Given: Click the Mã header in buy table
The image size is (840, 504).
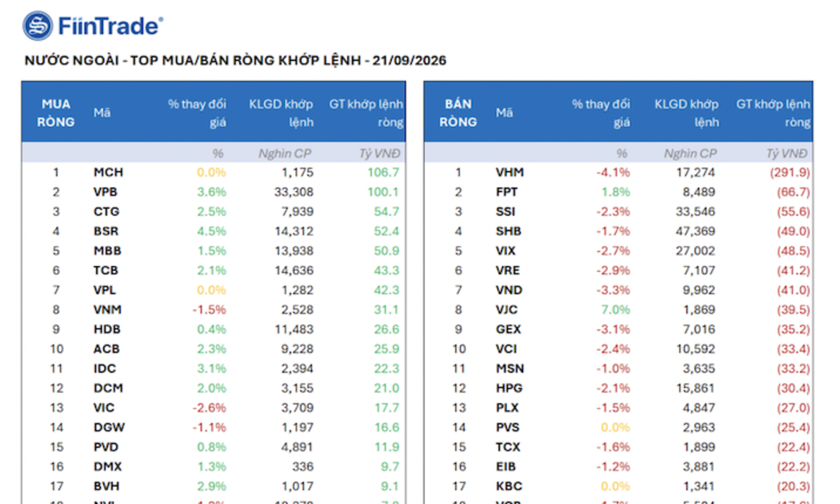Looking at the screenshot, I should (x=102, y=113).
